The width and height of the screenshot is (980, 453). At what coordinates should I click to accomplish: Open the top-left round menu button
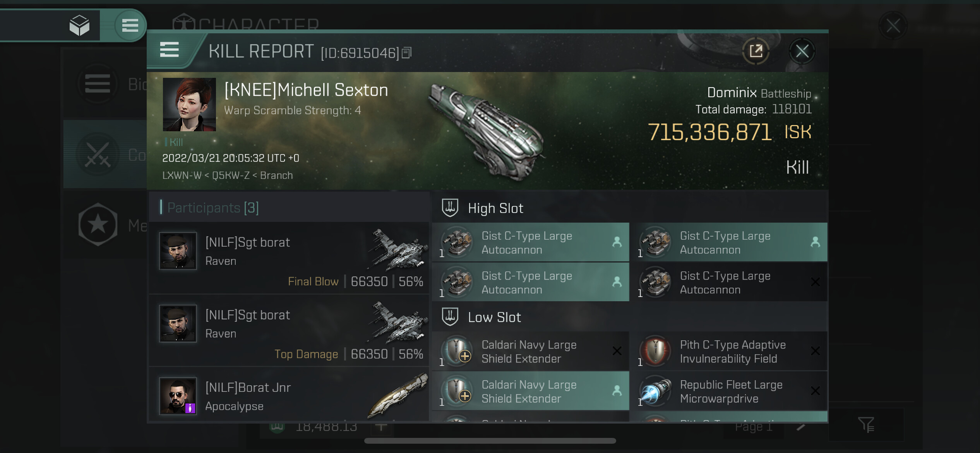(130, 26)
